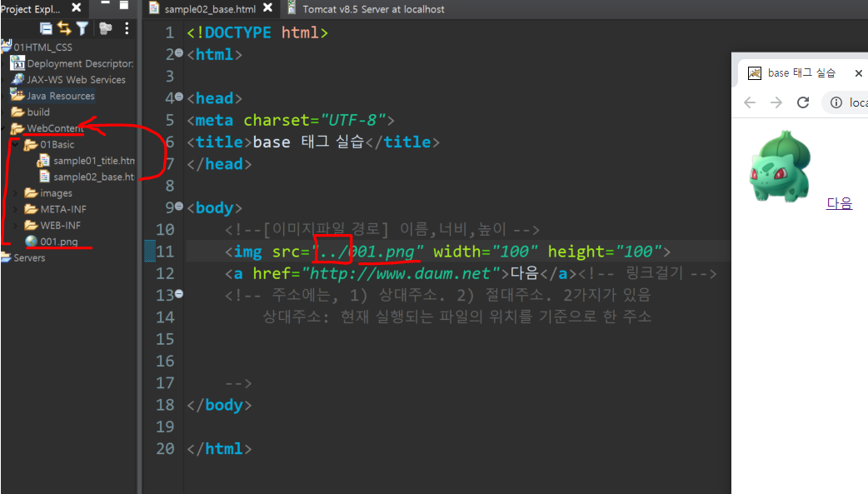Open the build folder
868x494 pixels.
click(38, 112)
